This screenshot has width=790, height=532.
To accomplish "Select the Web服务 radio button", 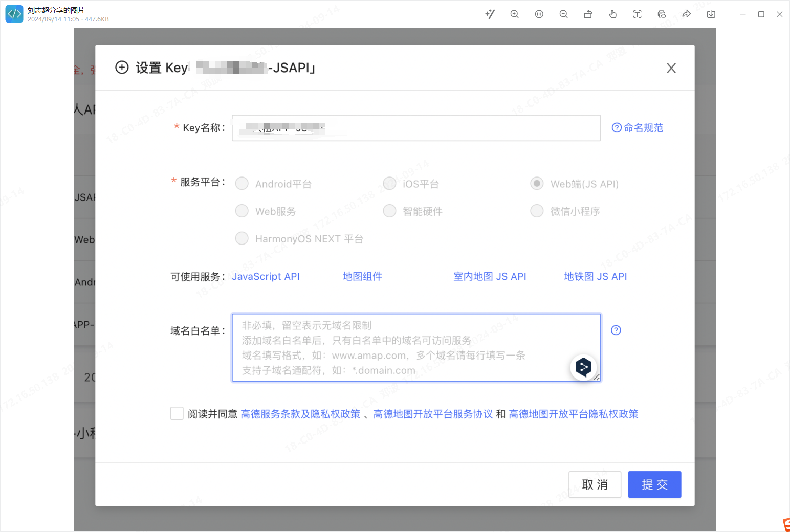I will [242, 211].
